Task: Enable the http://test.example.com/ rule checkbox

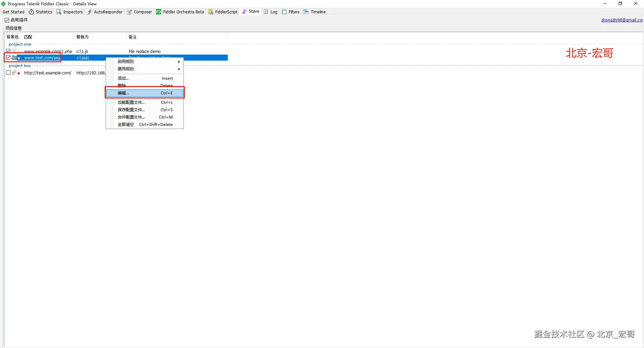Action: 8,73
